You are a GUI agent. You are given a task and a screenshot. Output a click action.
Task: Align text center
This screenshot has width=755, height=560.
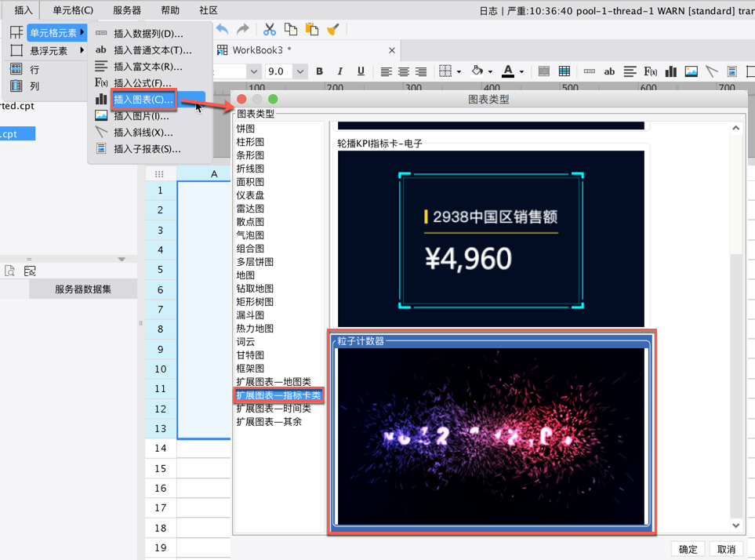click(x=404, y=71)
